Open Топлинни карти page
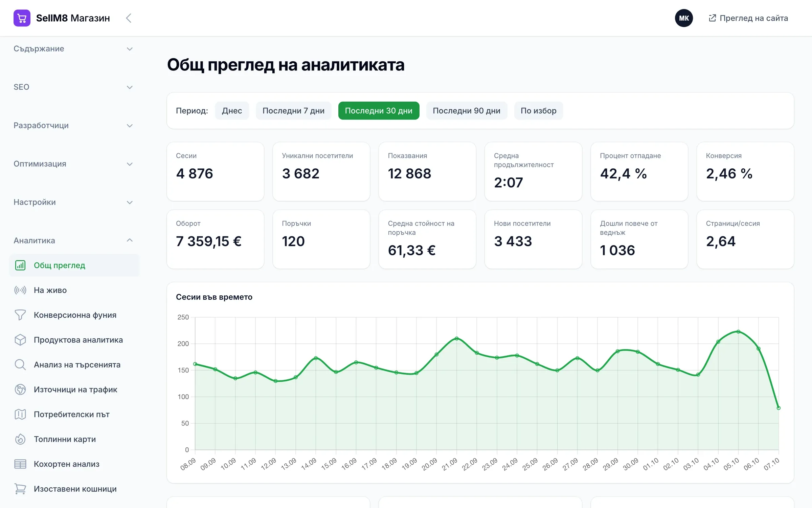812x508 pixels. point(74,439)
